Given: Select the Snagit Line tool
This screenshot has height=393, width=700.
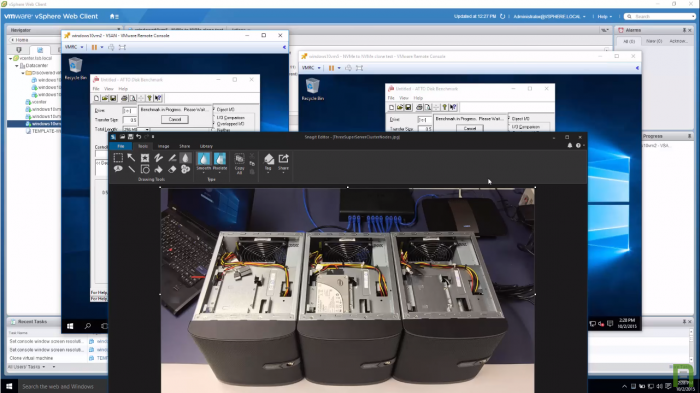Looking at the screenshot, I should point(131,169).
